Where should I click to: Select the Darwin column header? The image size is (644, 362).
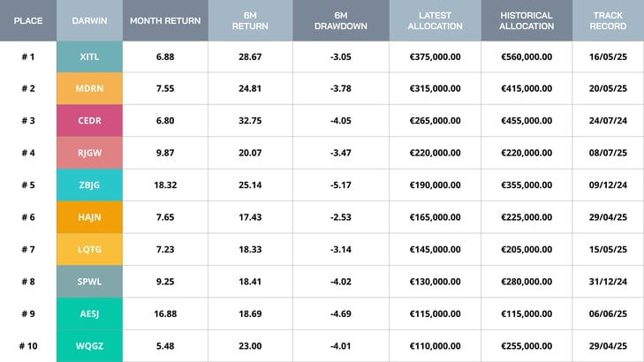(x=89, y=20)
